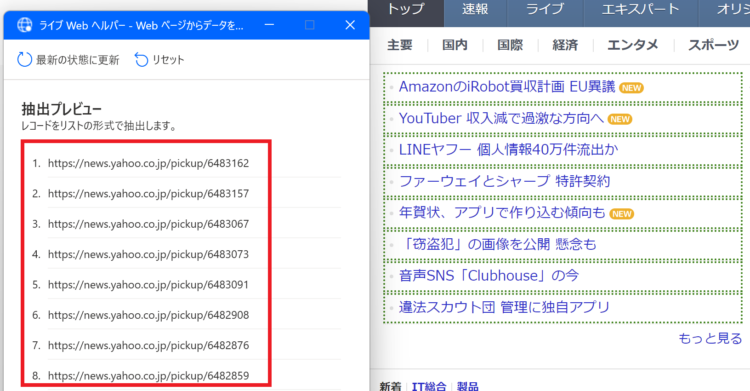Open the 製品 link at bottom

click(x=467, y=386)
